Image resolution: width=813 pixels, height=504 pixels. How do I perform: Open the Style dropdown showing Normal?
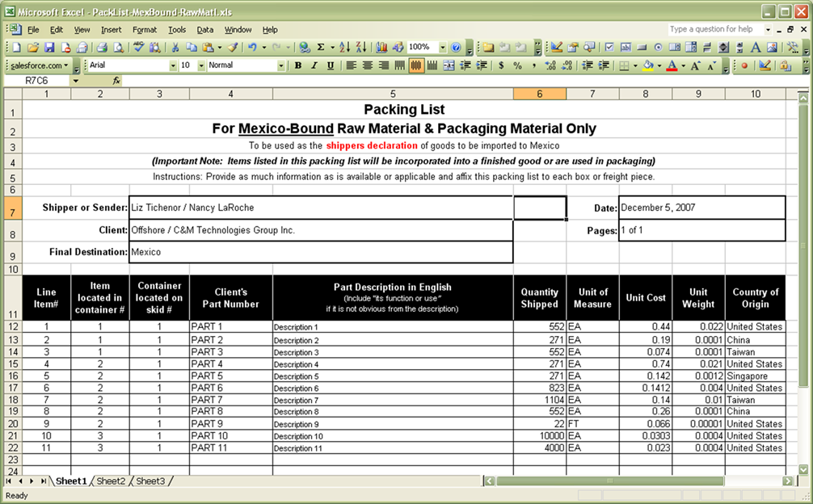tap(281, 65)
